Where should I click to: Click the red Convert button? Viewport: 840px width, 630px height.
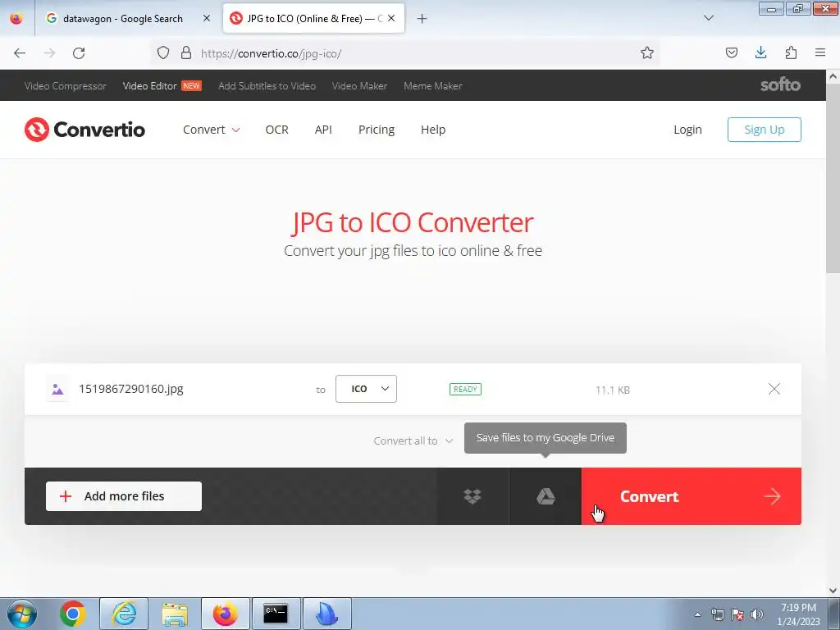coord(691,496)
